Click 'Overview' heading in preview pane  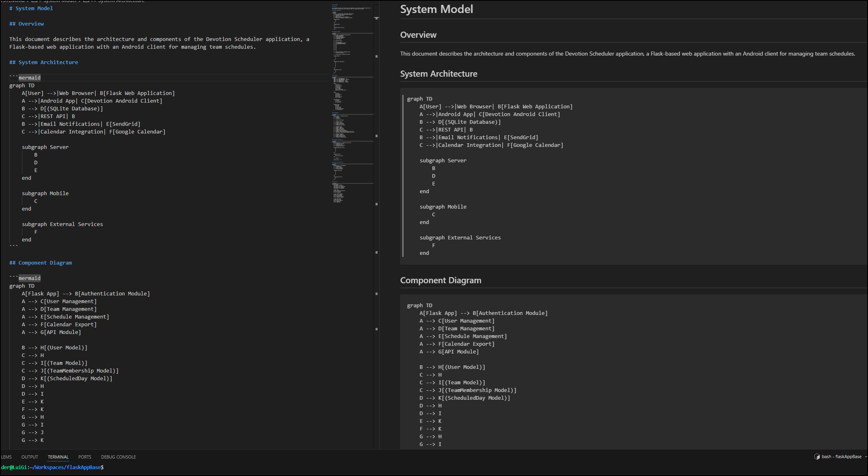[x=418, y=35]
